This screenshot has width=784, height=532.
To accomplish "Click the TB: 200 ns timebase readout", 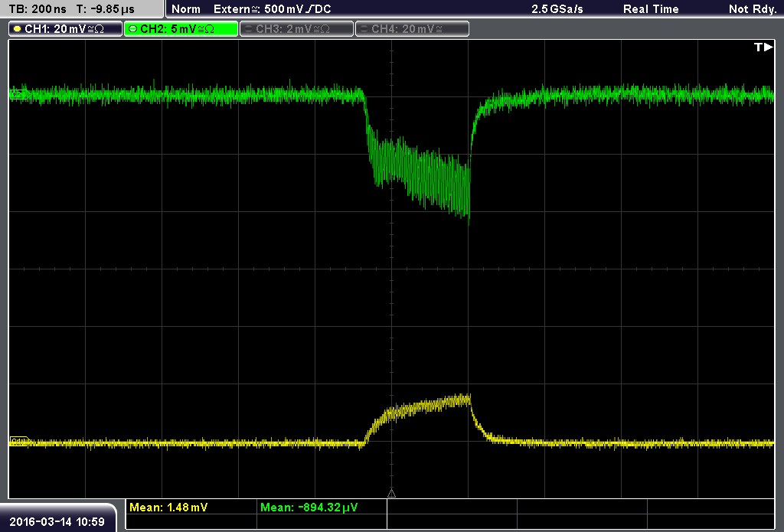I will point(38,9).
